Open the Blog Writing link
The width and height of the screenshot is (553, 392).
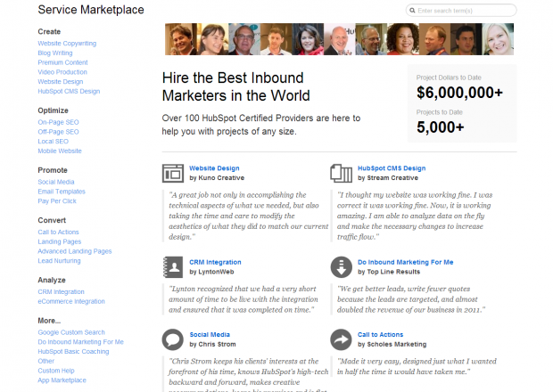[x=55, y=53]
